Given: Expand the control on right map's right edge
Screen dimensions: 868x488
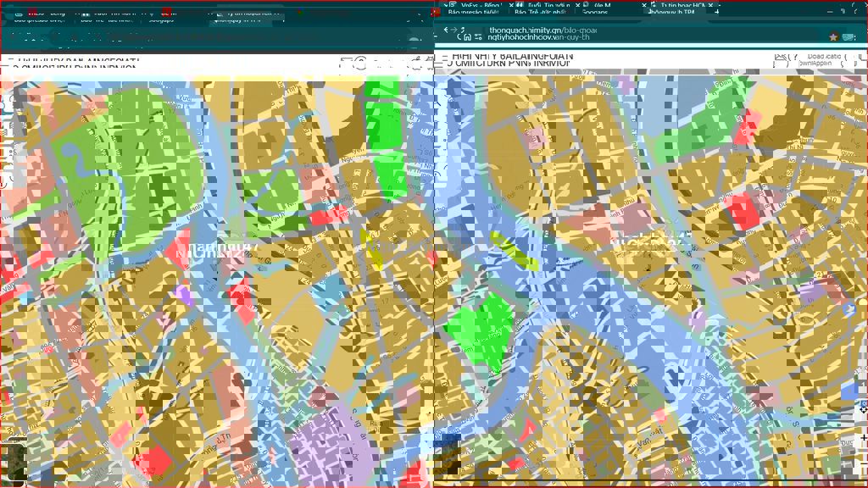Looking at the screenshot, I should click(863, 408).
